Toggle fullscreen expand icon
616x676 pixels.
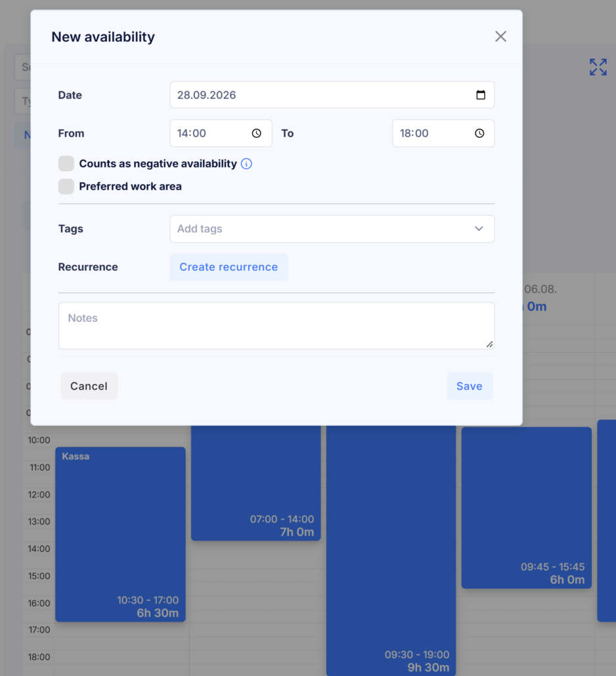(x=598, y=67)
